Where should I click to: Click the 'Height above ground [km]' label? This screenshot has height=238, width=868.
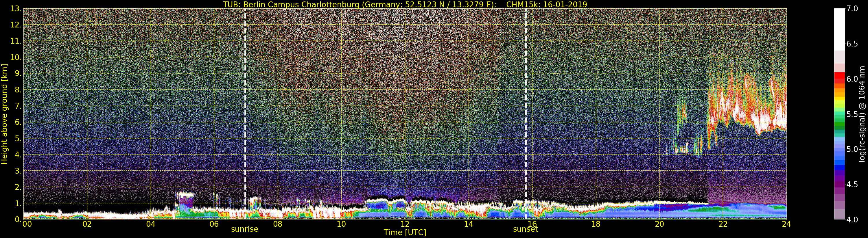point(4,114)
